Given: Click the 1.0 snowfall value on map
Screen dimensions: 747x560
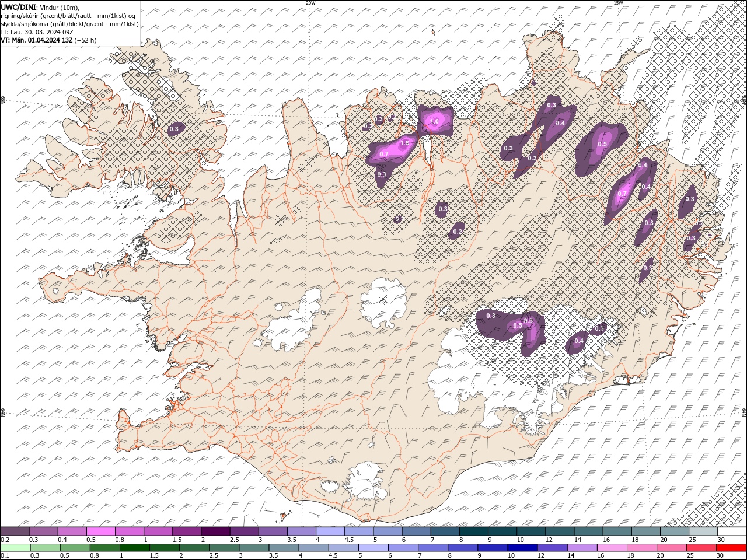Looking at the screenshot, I should [x=434, y=122].
